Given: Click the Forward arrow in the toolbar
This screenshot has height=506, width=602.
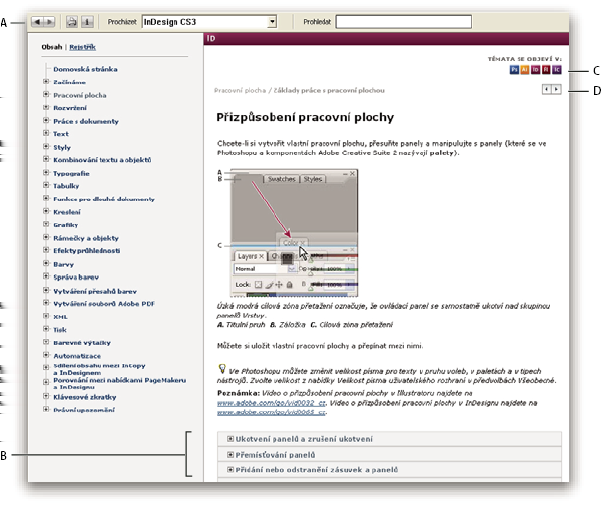Looking at the screenshot, I should (49, 22).
